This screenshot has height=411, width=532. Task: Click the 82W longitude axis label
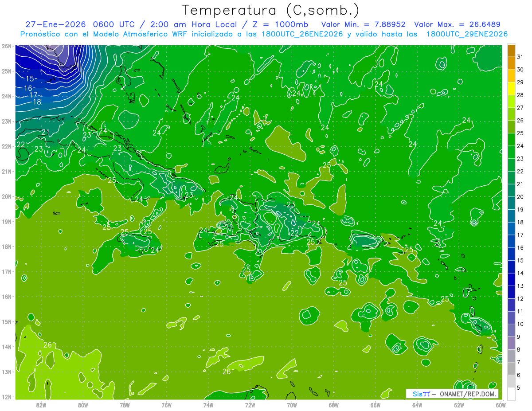[x=41, y=405]
